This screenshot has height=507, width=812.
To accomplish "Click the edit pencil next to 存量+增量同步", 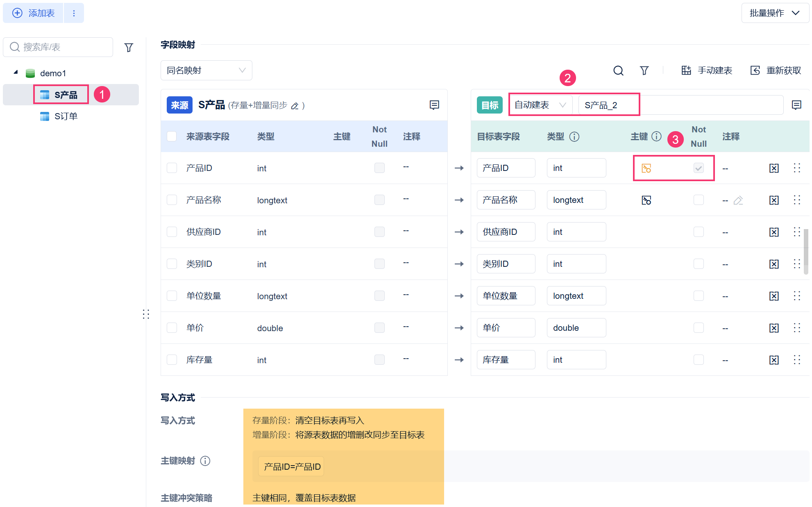I will click(x=295, y=106).
